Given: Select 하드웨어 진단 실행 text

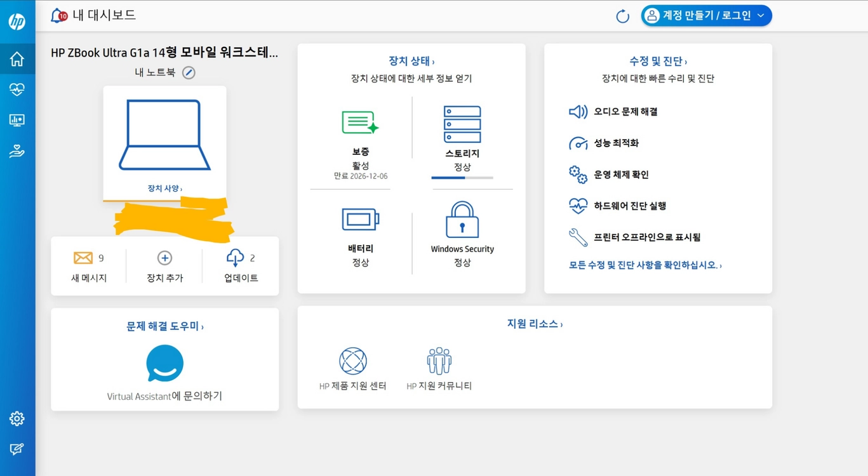Looking at the screenshot, I should click(x=630, y=206).
